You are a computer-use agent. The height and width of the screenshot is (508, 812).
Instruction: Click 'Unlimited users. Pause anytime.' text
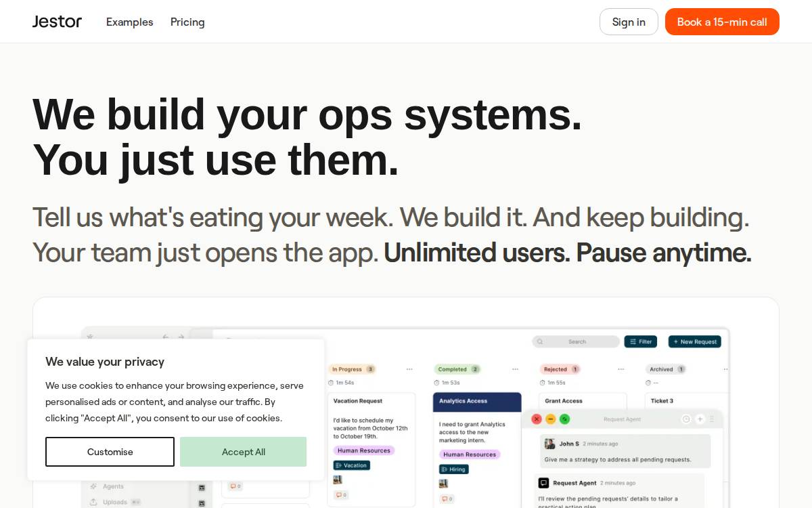point(568,253)
